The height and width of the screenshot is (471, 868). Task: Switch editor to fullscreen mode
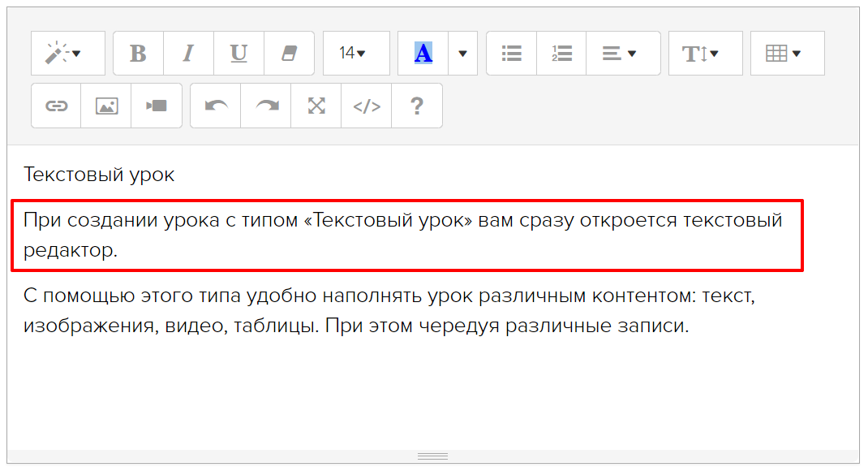[x=316, y=106]
